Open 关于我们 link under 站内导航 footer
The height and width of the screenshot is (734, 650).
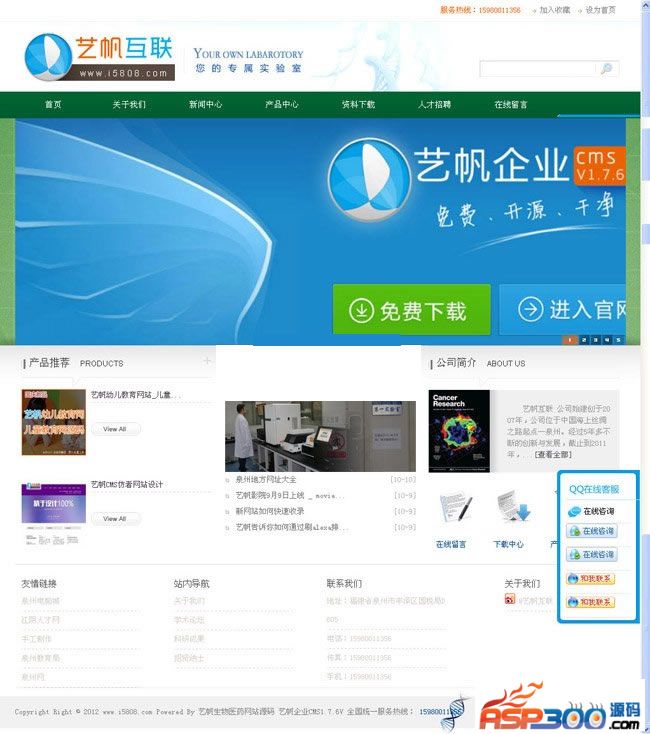[x=190, y=601]
